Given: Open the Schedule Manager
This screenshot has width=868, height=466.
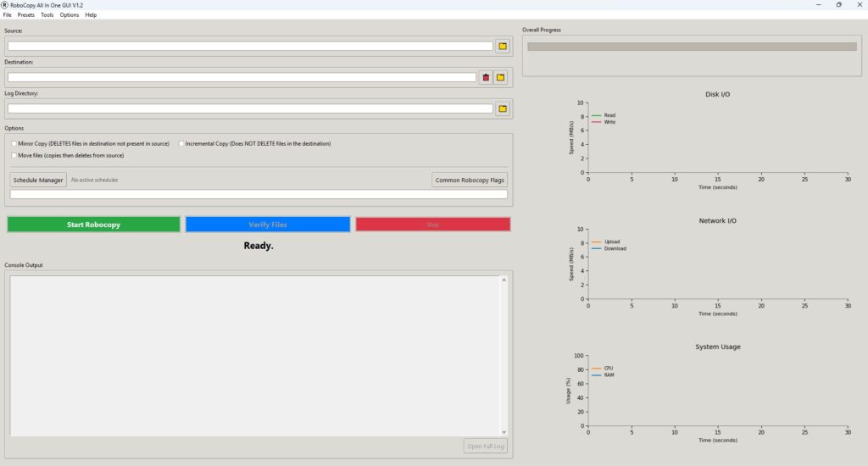Looking at the screenshot, I should [x=38, y=180].
